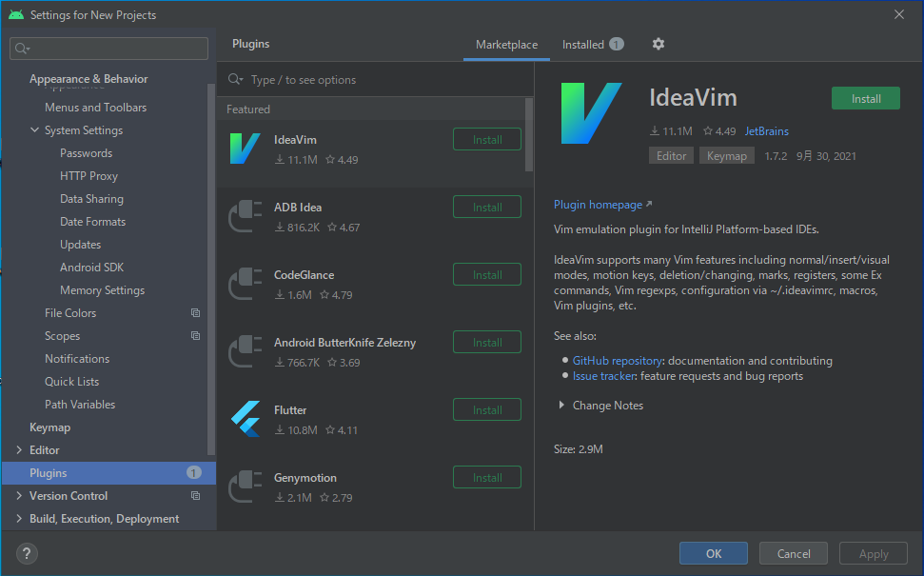The width and height of the screenshot is (924, 576).
Task: Click the plugins settings gear icon
Action: click(659, 44)
